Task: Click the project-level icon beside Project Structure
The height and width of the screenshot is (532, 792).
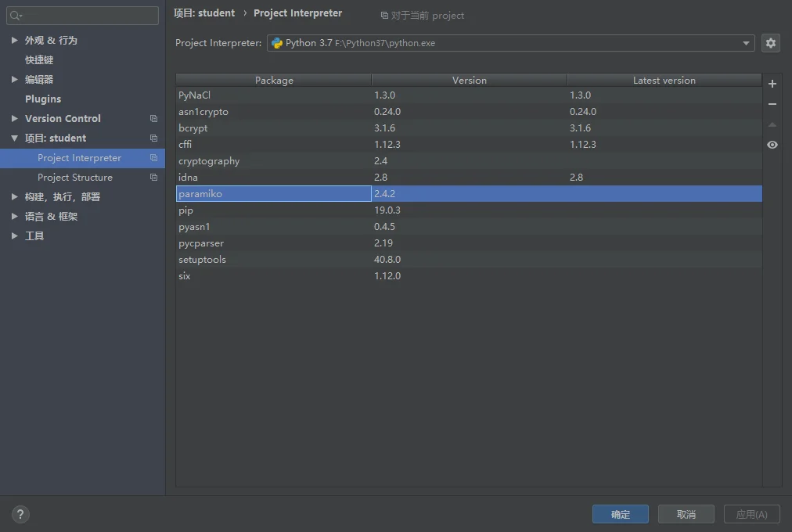Action: (153, 178)
